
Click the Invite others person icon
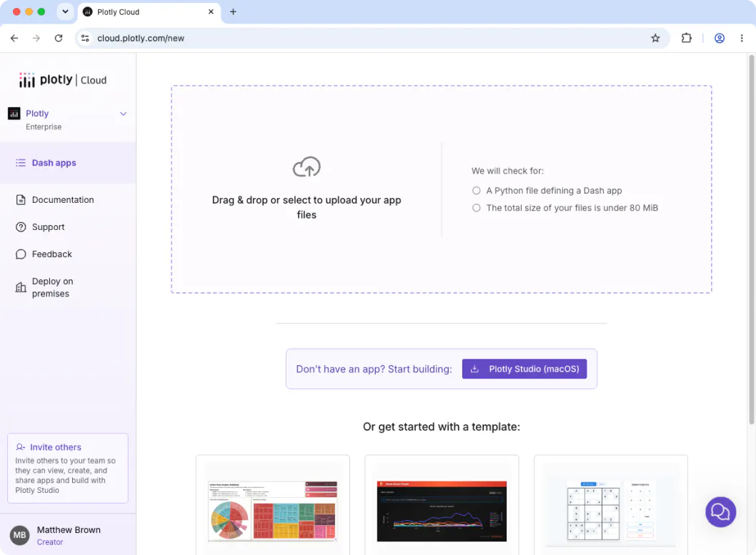point(20,447)
